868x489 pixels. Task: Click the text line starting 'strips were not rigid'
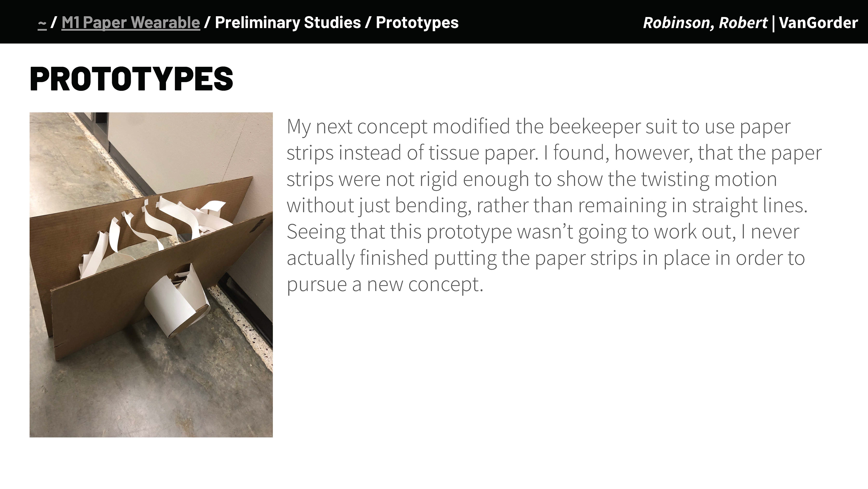pyautogui.click(x=532, y=179)
